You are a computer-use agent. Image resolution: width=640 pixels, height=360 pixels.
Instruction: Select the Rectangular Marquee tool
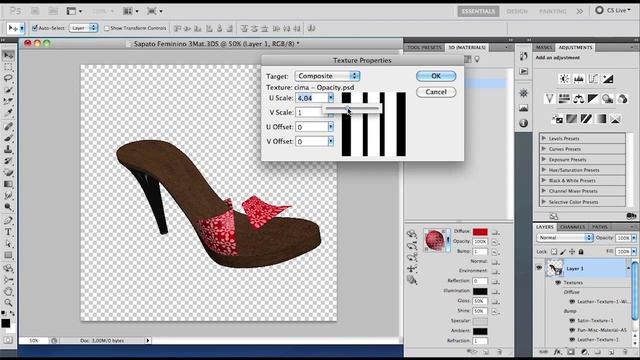(x=8, y=67)
